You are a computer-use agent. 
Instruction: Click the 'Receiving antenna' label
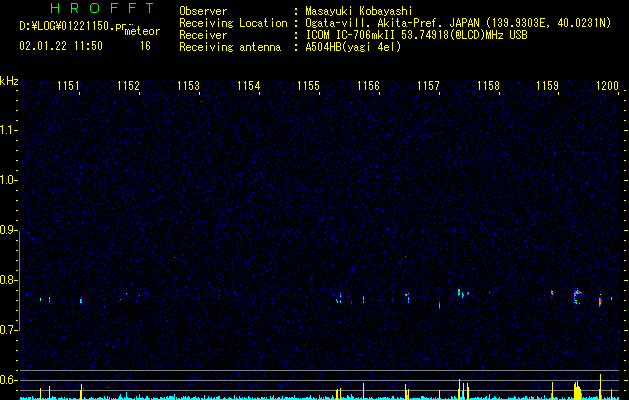[x=230, y=47]
